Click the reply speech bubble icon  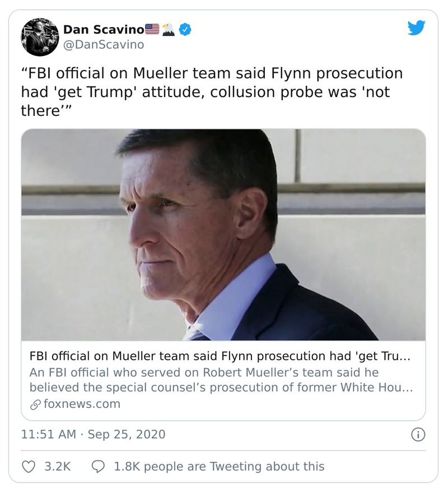(x=98, y=466)
